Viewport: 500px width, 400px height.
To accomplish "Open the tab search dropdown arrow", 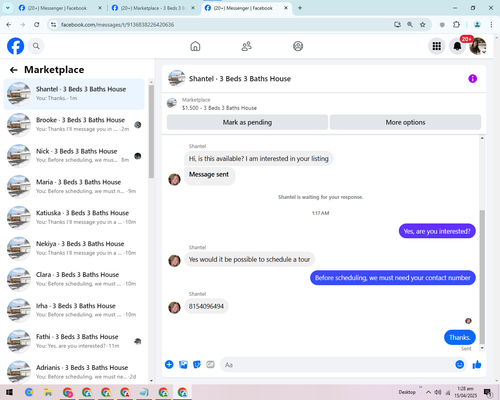I will (x=8, y=8).
